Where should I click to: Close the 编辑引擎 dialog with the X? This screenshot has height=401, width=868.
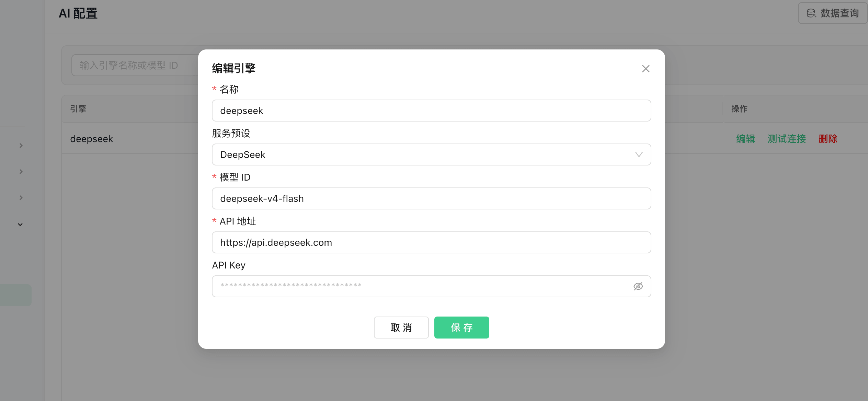(646, 69)
